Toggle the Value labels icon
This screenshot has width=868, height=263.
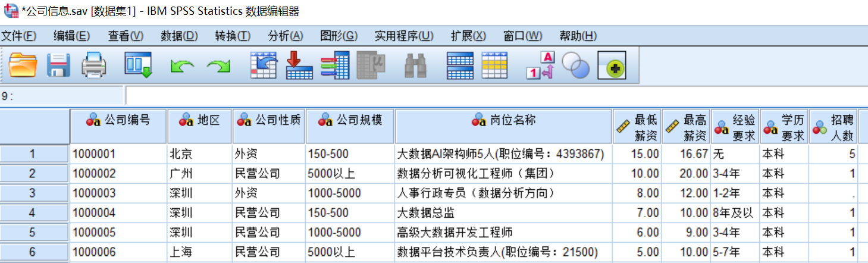[540, 65]
